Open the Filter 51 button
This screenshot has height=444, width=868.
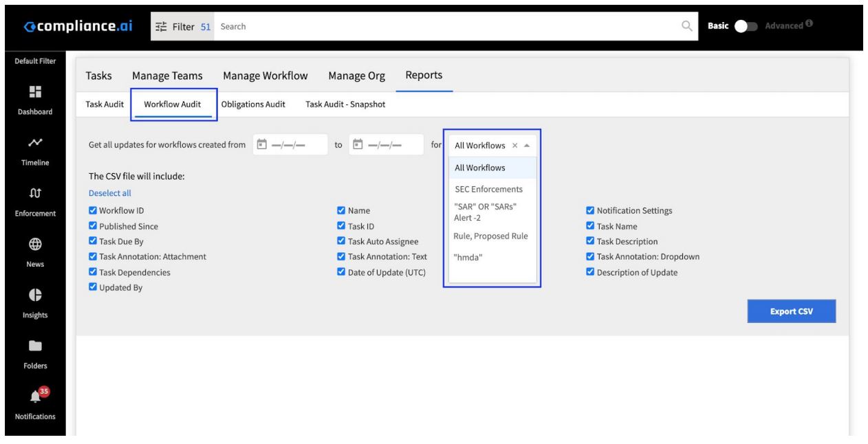[183, 26]
